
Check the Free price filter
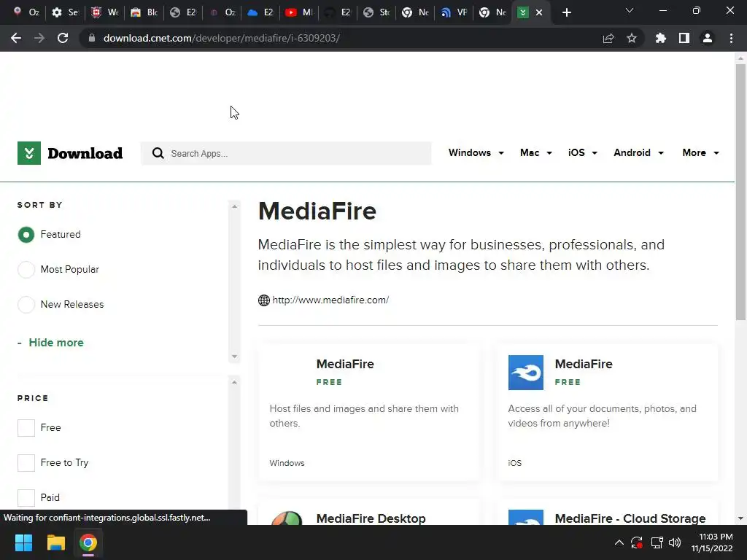26,427
